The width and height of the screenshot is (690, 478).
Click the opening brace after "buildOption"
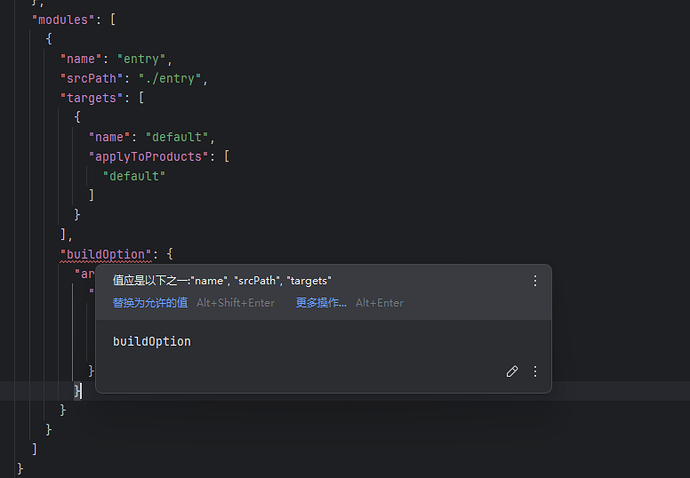coord(169,254)
